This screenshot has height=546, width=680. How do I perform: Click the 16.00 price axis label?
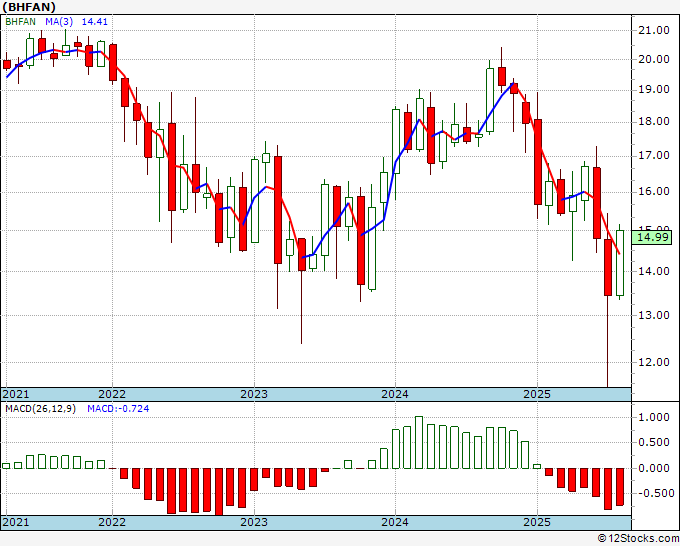coord(654,191)
